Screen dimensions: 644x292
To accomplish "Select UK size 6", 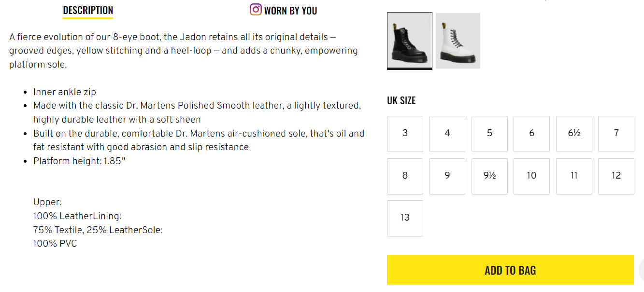I will coord(532,134).
